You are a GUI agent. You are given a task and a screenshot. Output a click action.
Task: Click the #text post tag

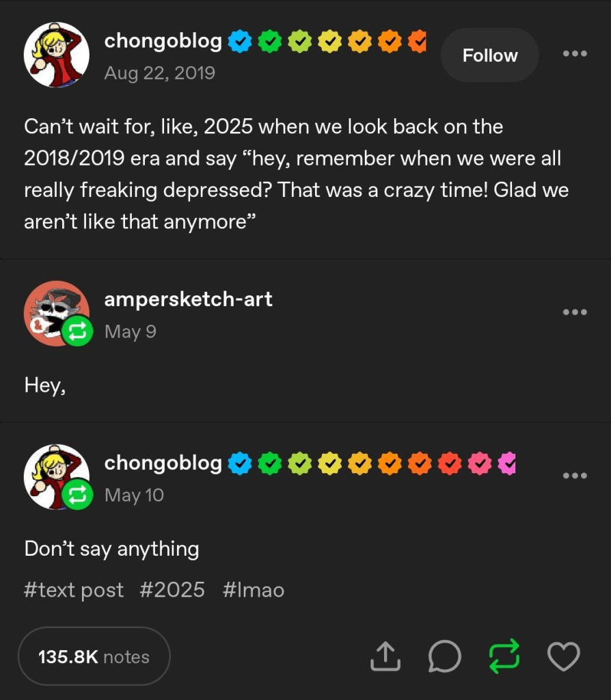tap(74, 590)
